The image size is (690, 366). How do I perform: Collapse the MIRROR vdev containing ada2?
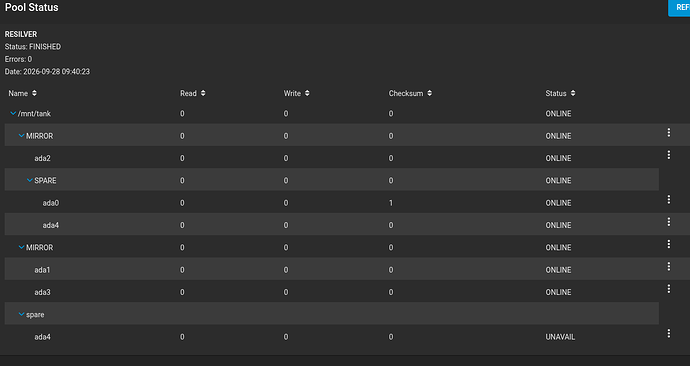coord(21,136)
